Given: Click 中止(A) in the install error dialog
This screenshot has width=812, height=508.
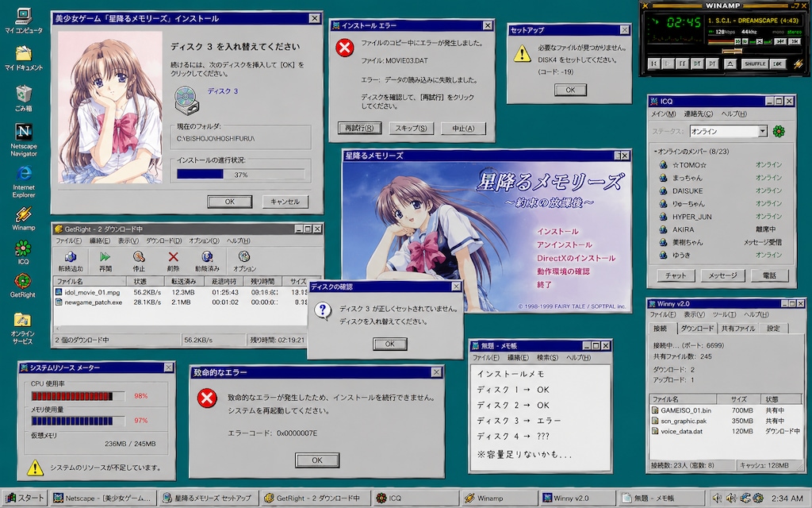Looking at the screenshot, I should pos(463,128).
